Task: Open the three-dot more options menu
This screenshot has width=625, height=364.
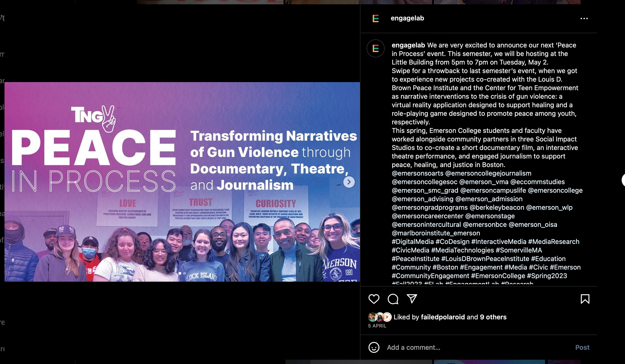Action: pyautogui.click(x=584, y=19)
